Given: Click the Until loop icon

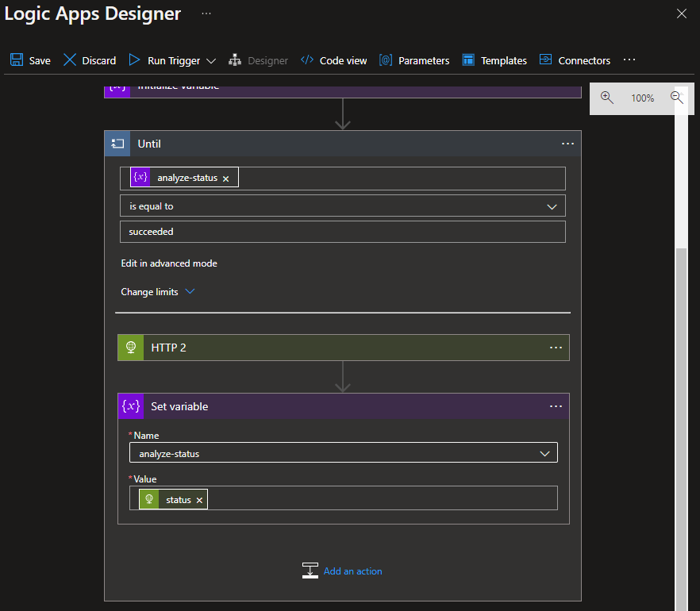Looking at the screenshot, I should click(117, 144).
